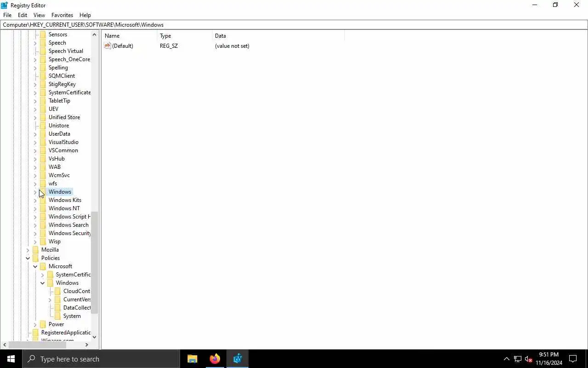Expand the Mozilla key
Viewport: 588px width, 368px height.
[28, 250]
